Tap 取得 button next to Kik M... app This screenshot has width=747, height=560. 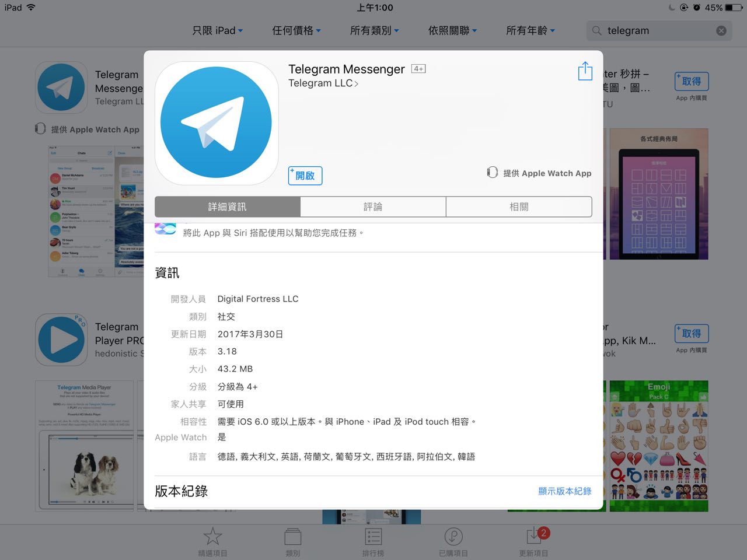pos(692,334)
